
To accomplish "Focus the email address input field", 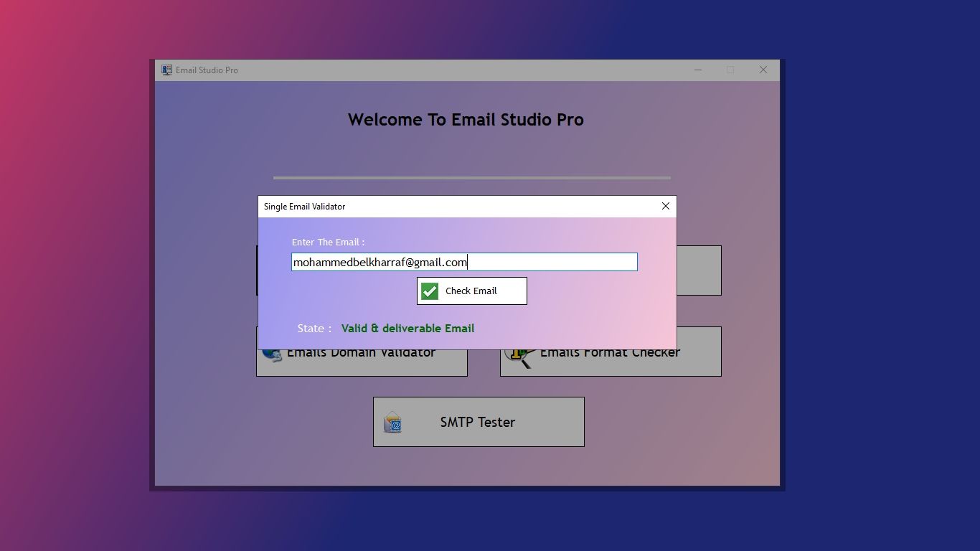I will click(464, 262).
